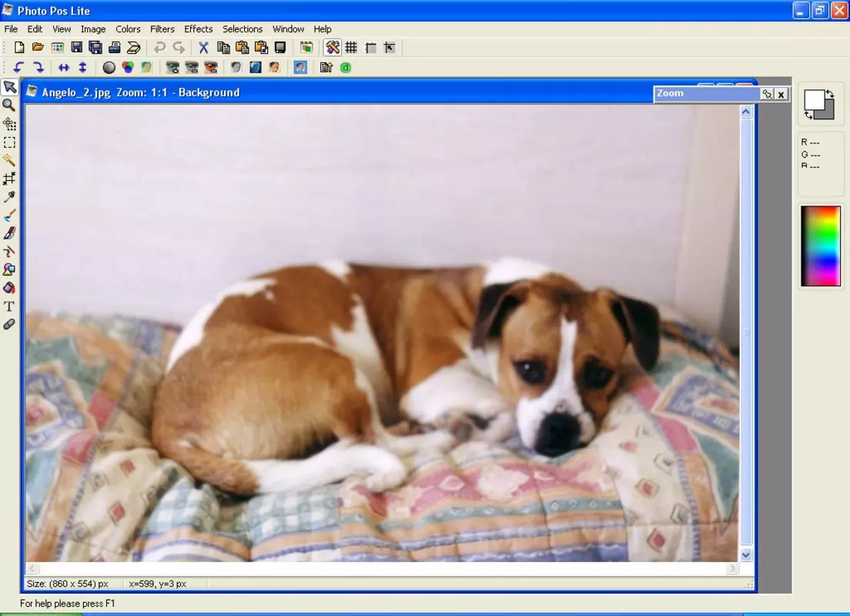Open the Help menu
Viewport: 850px width, 616px height.
(x=323, y=28)
